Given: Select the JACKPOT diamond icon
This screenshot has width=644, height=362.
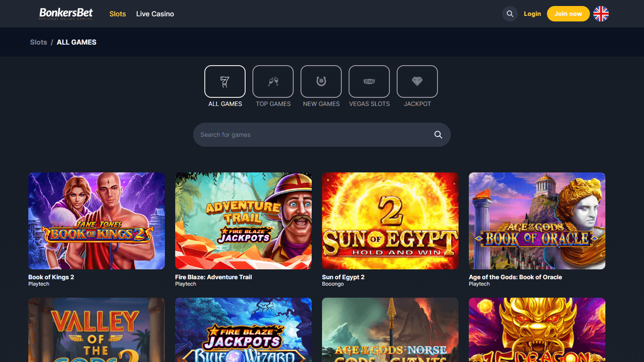Looking at the screenshot, I should [417, 81].
